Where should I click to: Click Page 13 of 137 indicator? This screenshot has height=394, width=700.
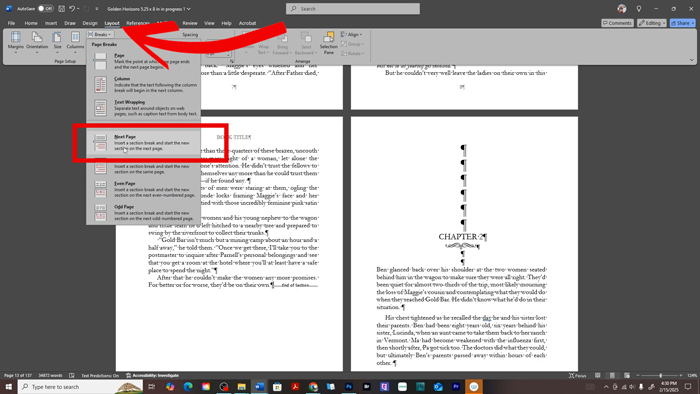pyautogui.click(x=18, y=376)
